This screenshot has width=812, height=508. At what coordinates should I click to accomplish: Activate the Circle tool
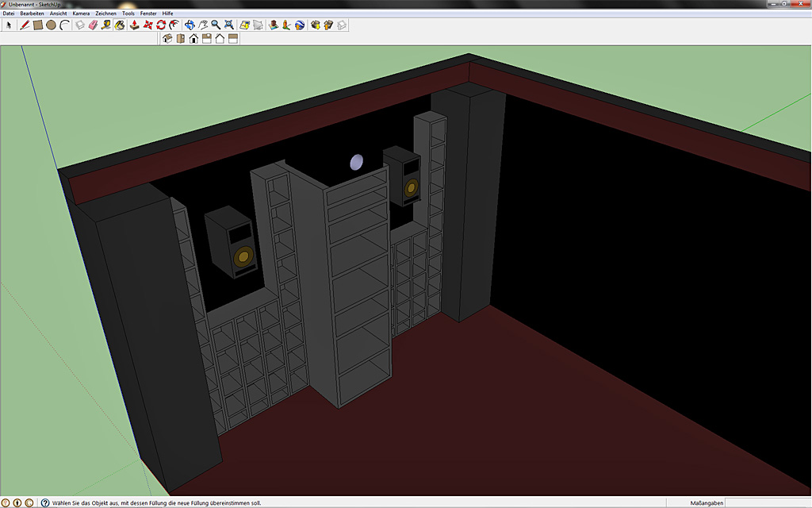click(51, 25)
